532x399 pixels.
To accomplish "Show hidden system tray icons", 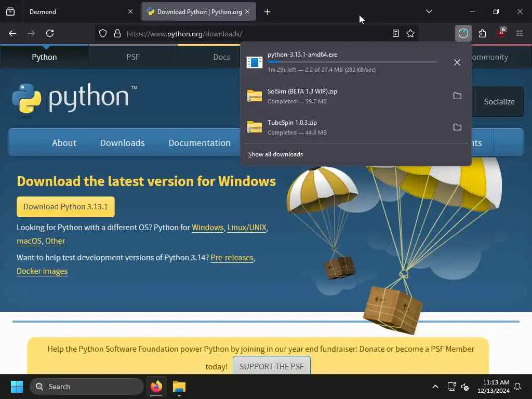I will 435,387.
